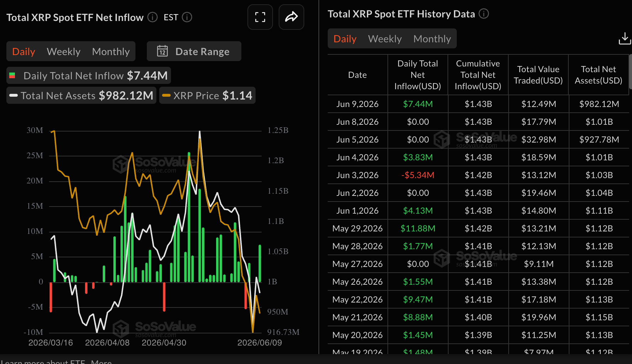Image resolution: width=632 pixels, height=364 pixels.
Task: Click Total Value Traded(USD) column header
Action: 538,75
